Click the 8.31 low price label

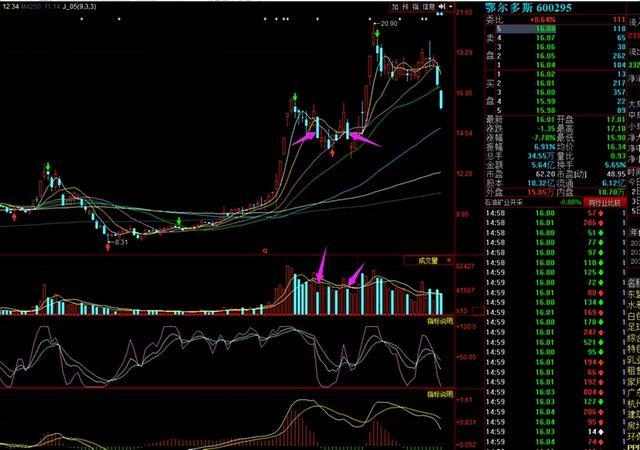tap(121, 243)
